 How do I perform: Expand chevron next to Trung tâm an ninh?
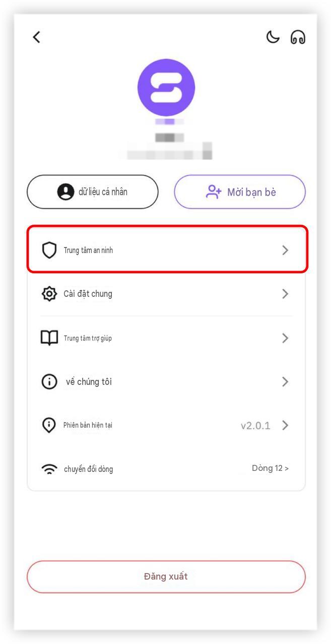(x=285, y=250)
